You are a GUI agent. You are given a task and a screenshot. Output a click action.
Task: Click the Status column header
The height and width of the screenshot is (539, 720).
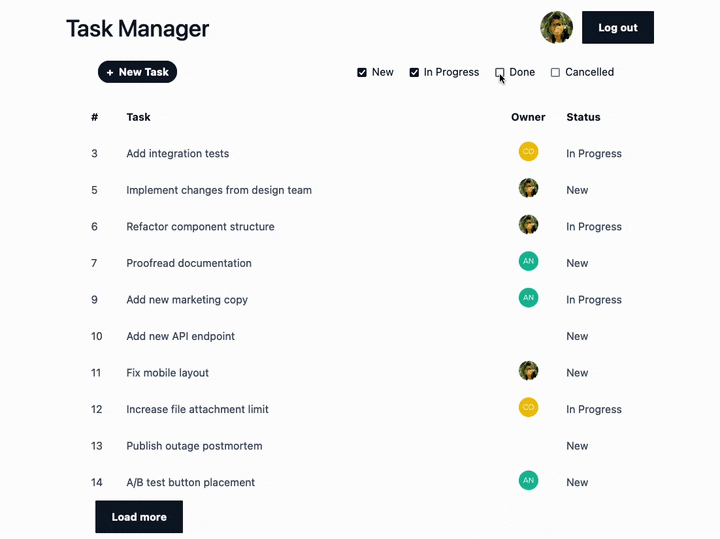583,117
